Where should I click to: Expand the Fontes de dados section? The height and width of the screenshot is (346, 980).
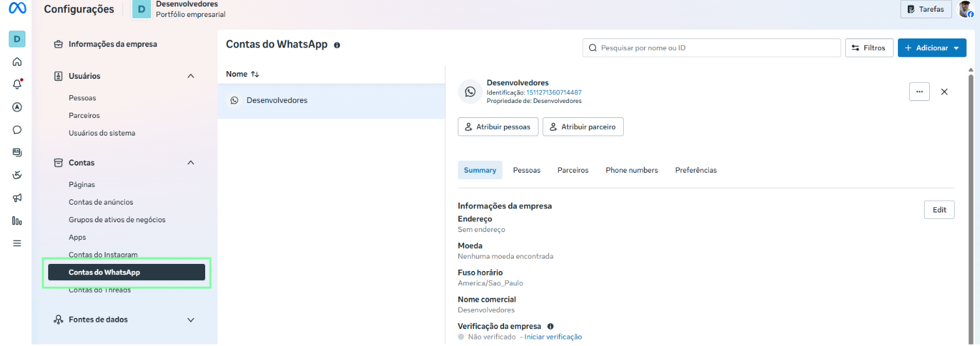point(191,320)
